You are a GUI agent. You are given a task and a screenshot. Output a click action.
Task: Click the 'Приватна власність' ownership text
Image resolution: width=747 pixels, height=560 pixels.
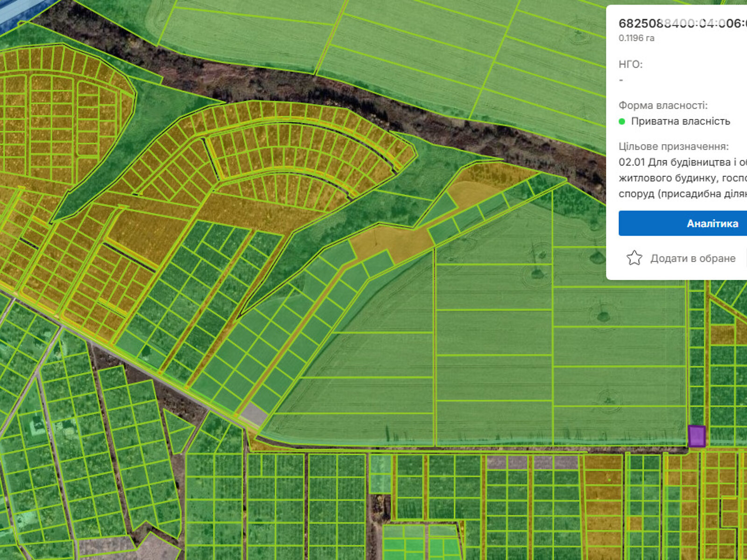point(680,121)
